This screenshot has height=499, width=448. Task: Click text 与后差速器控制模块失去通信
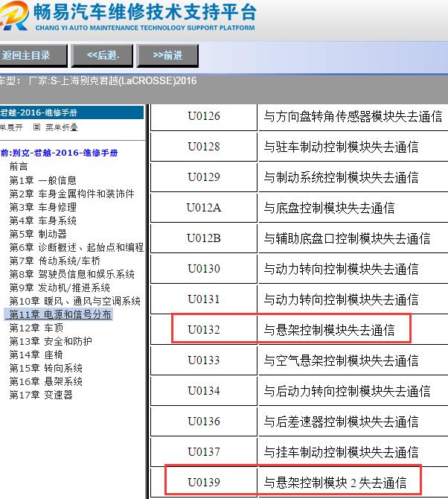(x=341, y=422)
